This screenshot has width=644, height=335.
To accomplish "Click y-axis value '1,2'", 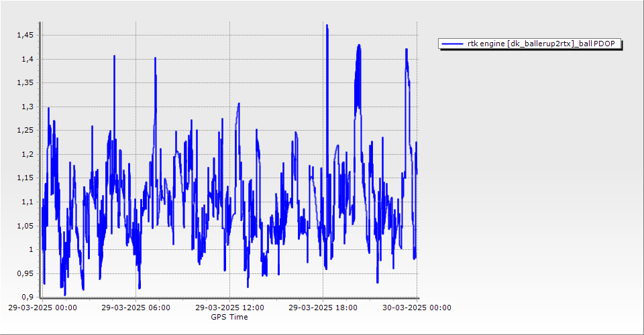I will [28, 155].
